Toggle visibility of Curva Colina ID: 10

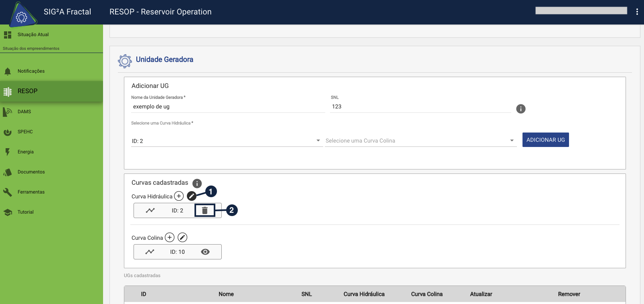pos(205,252)
